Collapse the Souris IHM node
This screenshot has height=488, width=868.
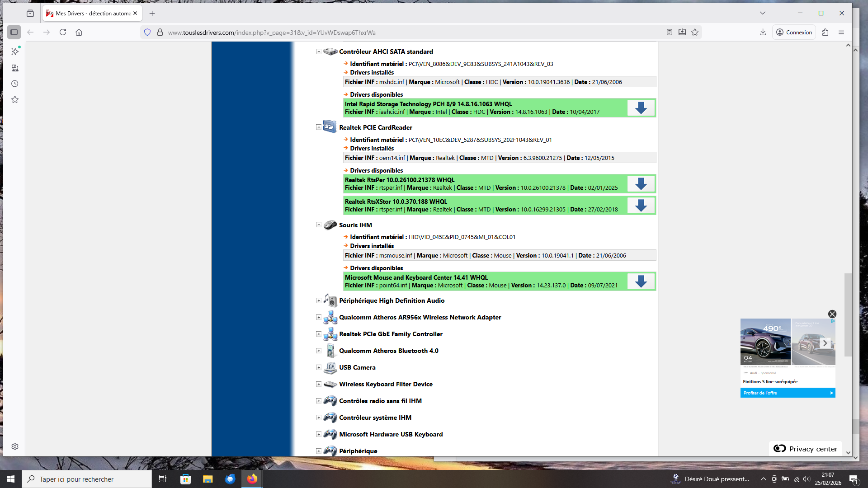pyautogui.click(x=319, y=225)
